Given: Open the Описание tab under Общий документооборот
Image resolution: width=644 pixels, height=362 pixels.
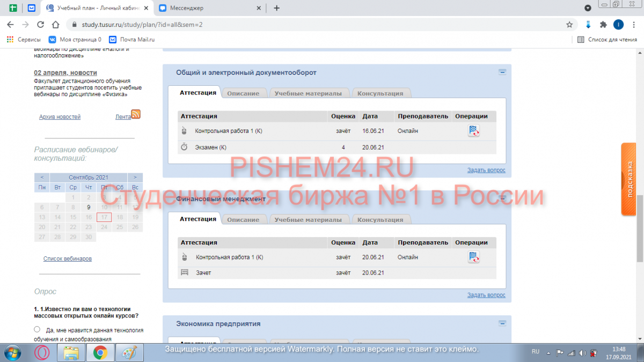Looking at the screenshot, I should [x=243, y=93].
